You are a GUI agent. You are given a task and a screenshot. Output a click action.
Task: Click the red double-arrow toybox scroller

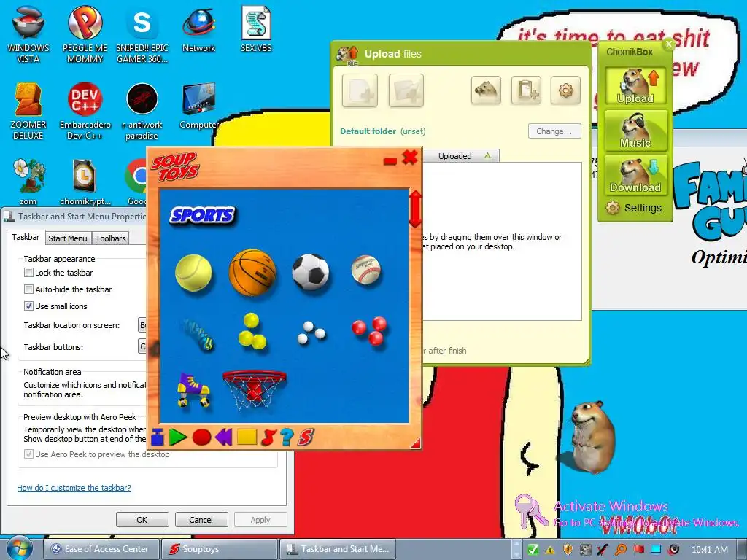pyautogui.click(x=415, y=209)
